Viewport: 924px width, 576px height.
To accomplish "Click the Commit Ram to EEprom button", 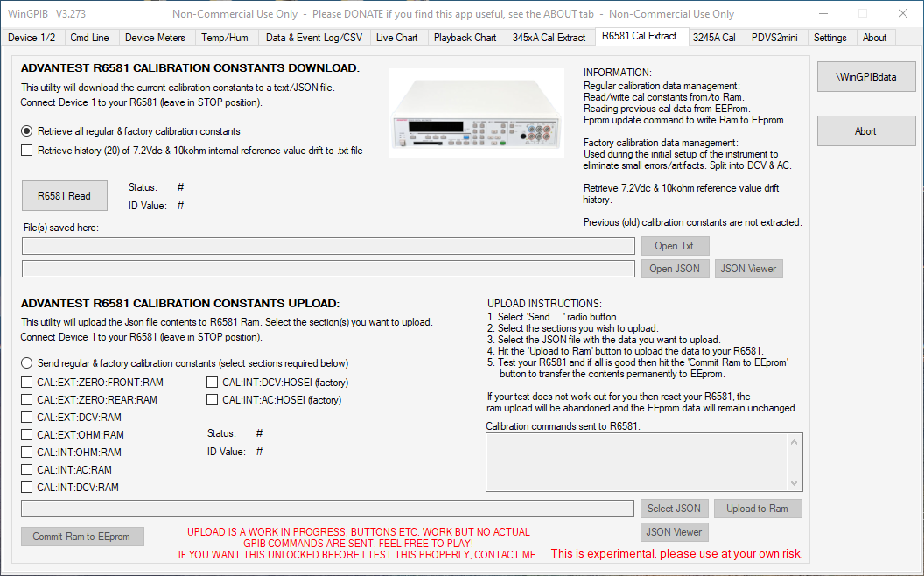I will coord(81,537).
